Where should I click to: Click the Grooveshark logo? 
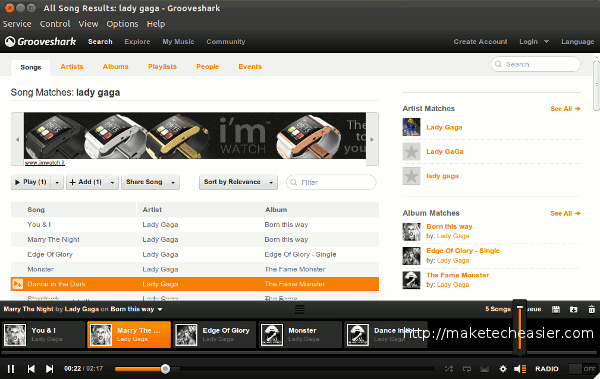point(41,41)
